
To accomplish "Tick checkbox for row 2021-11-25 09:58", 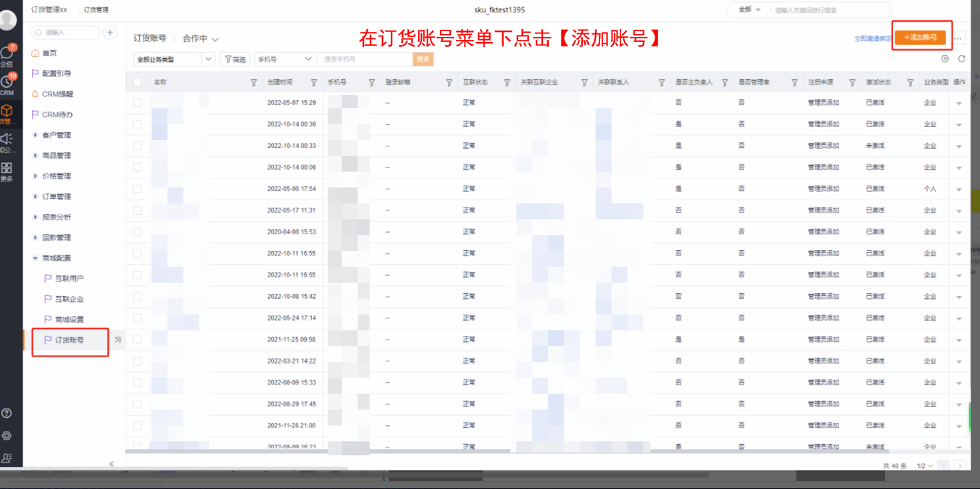I will (x=138, y=339).
